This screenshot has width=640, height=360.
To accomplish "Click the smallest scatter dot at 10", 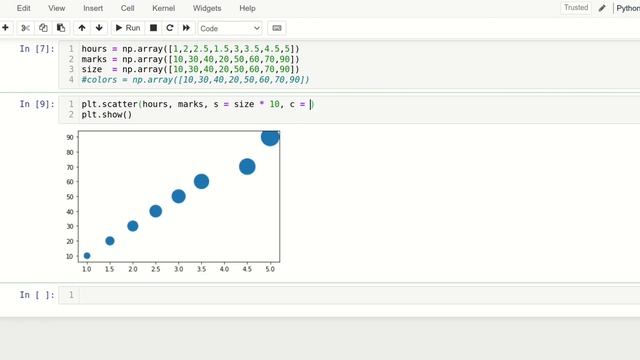I will (87, 256).
